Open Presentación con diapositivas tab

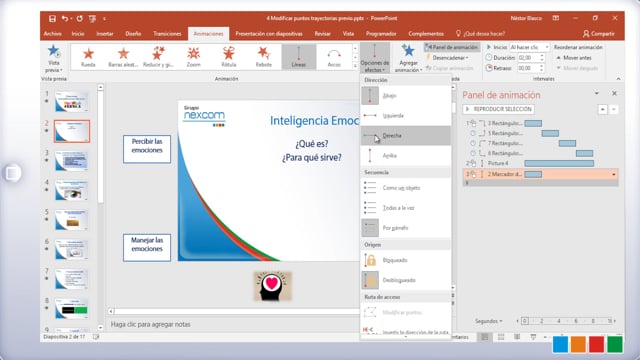269,33
